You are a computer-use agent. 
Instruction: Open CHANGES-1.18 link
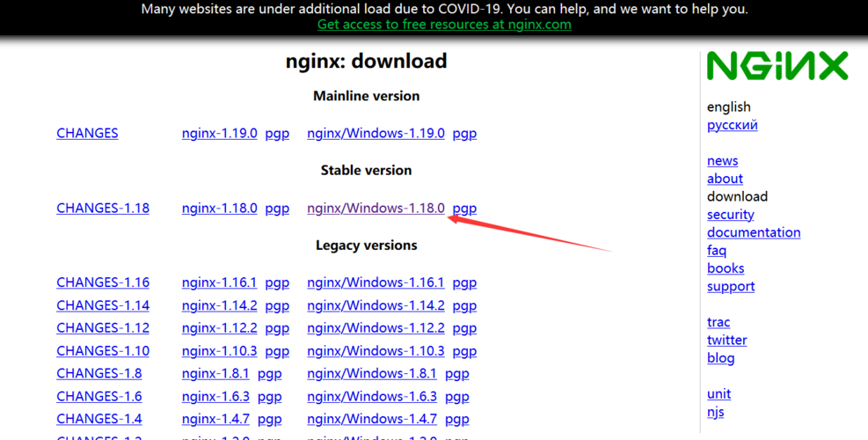coord(103,209)
